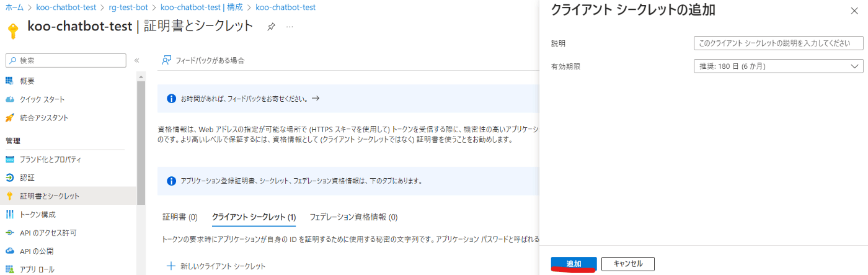Click the API のアクセス許可 icon
The height and width of the screenshot is (275, 868).
coord(9,233)
